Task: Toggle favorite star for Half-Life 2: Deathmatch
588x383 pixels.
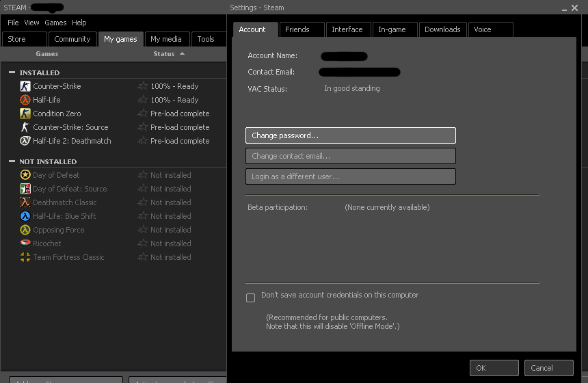Action: (x=142, y=141)
